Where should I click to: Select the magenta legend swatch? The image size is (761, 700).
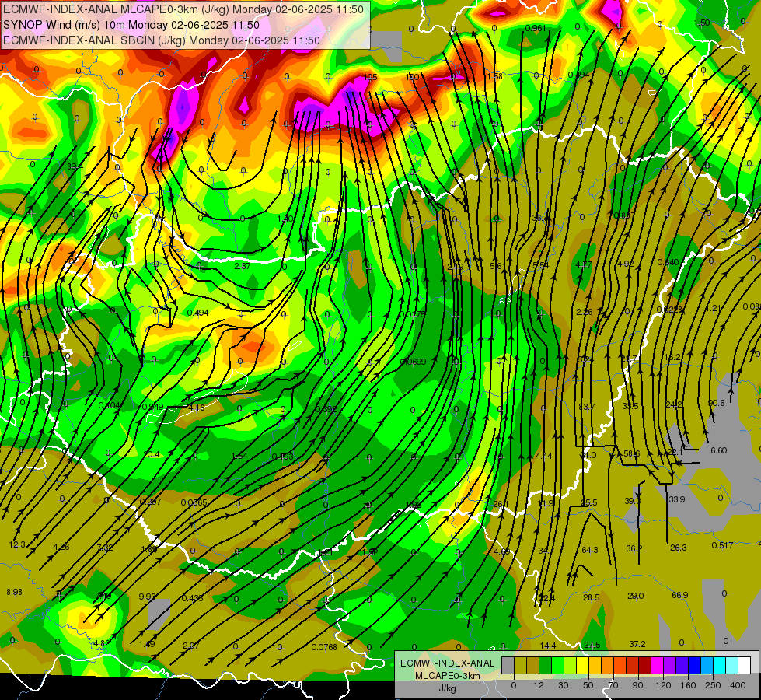coord(657,665)
